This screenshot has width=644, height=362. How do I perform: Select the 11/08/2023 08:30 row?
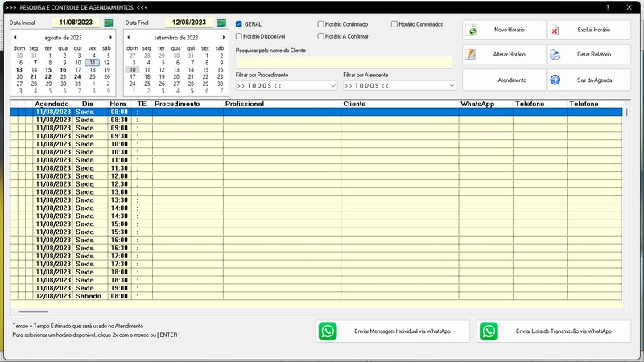click(x=316, y=120)
